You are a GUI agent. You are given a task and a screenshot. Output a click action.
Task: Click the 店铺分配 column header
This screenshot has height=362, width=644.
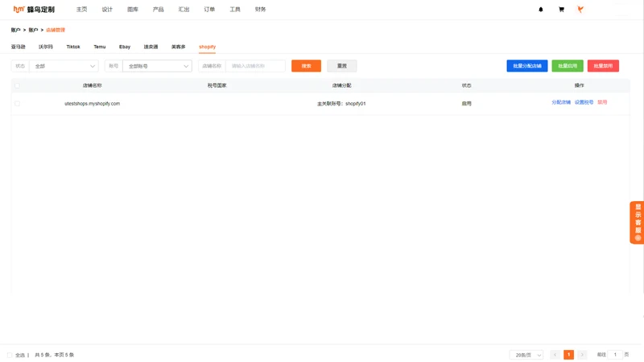(x=341, y=85)
